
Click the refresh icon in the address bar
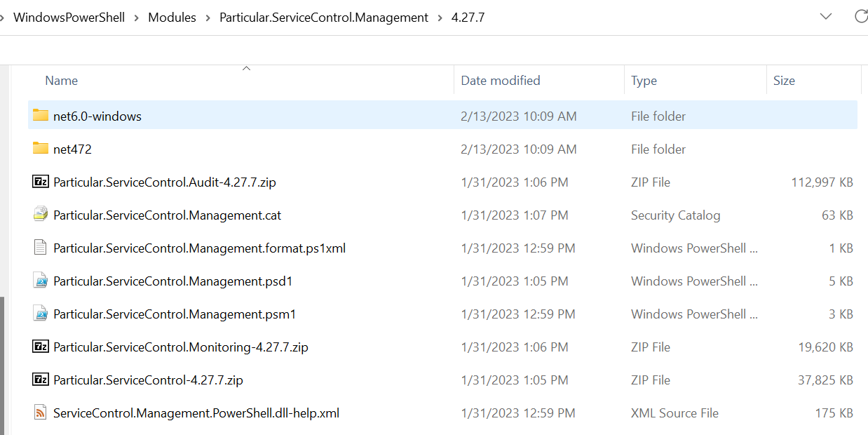861,15
